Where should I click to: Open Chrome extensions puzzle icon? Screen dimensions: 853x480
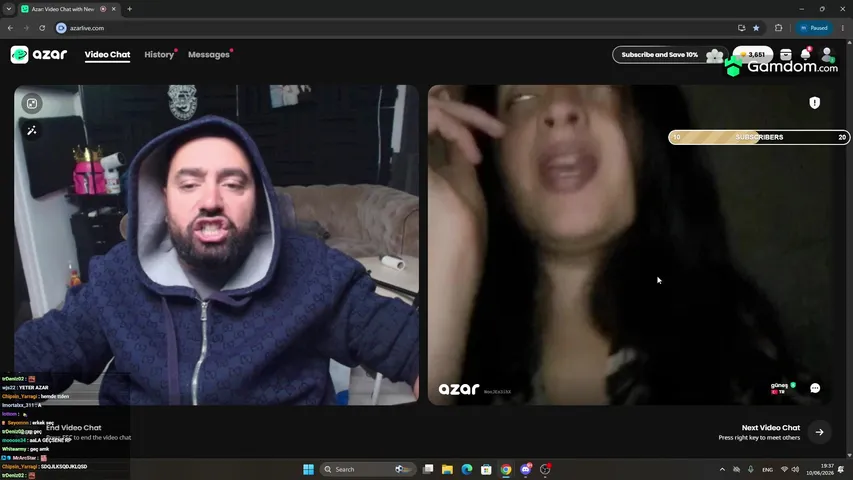[x=778, y=28]
